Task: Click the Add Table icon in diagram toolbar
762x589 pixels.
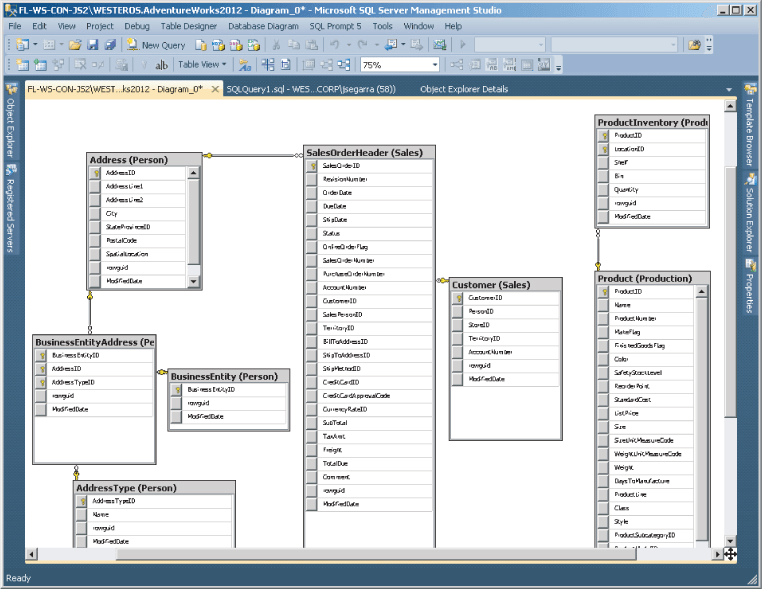Action: [x=41, y=65]
